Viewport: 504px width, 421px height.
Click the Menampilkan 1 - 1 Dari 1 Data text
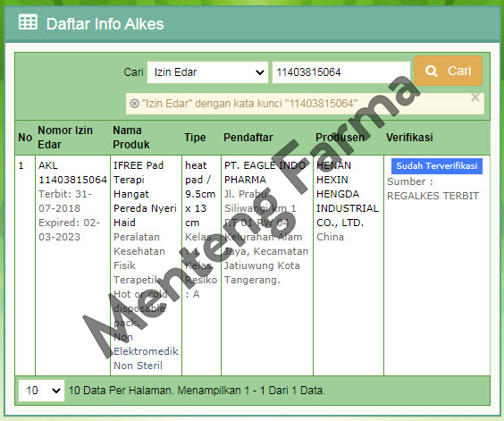[x=251, y=391]
